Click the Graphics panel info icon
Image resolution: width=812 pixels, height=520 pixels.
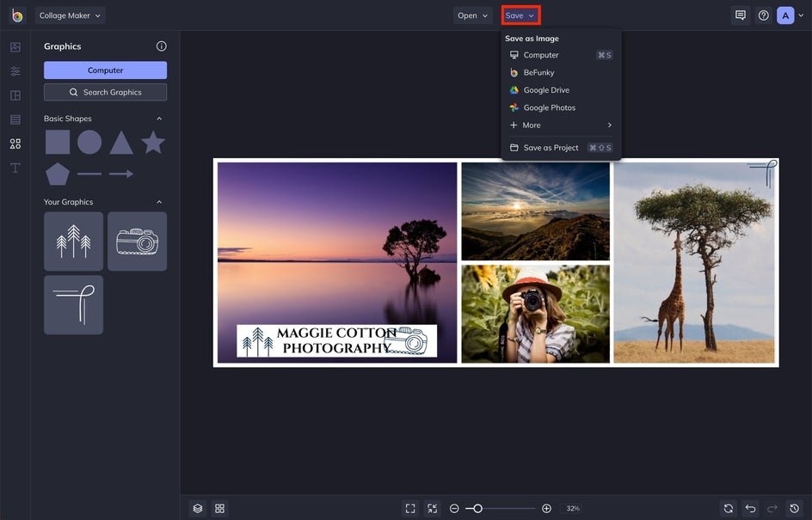[162, 46]
